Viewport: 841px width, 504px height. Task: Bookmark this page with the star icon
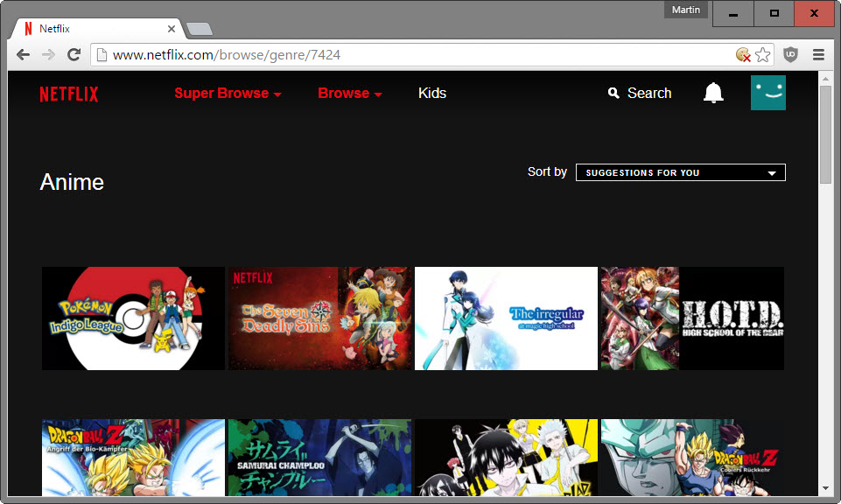tap(763, 55)
